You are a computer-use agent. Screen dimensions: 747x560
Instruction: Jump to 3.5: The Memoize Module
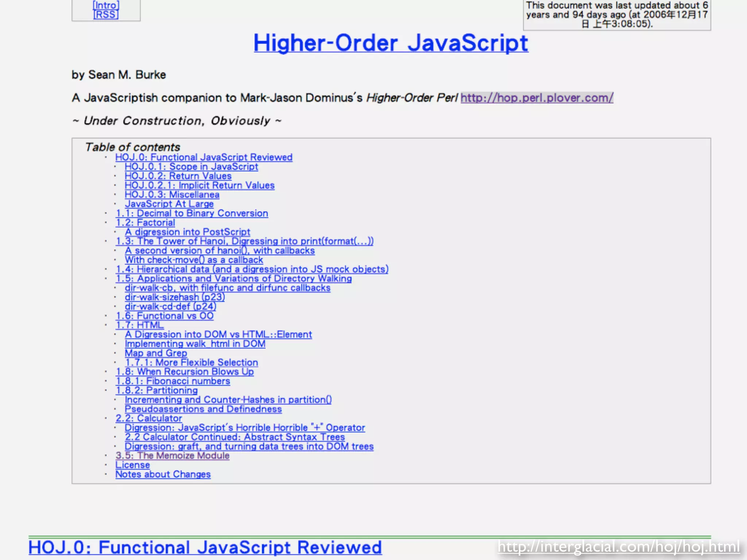click(173, 456)
